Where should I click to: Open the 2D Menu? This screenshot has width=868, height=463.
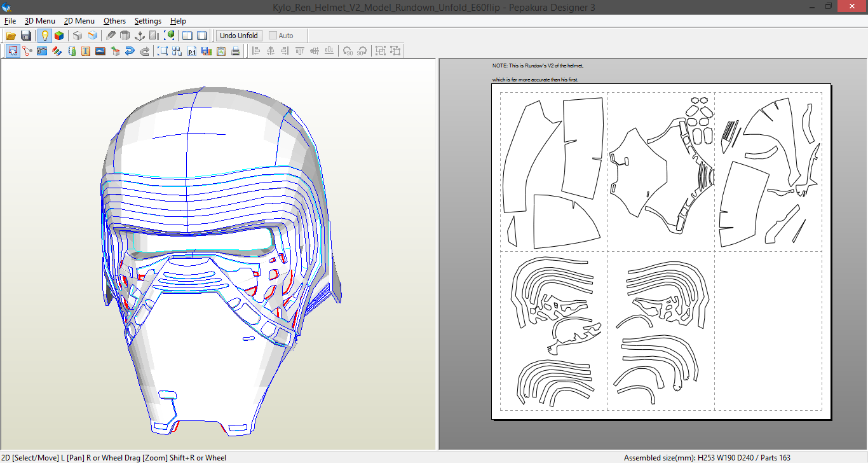click(79, 21)
